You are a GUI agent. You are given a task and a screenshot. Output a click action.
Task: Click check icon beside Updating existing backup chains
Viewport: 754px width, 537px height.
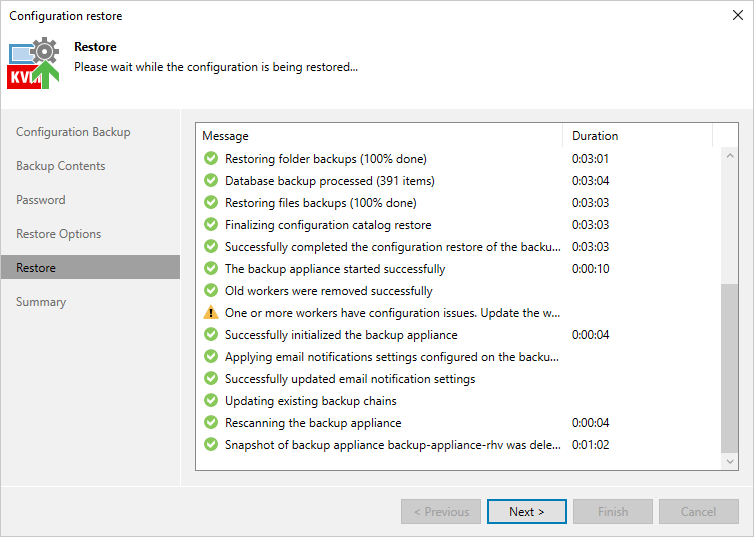pos(210,401)
